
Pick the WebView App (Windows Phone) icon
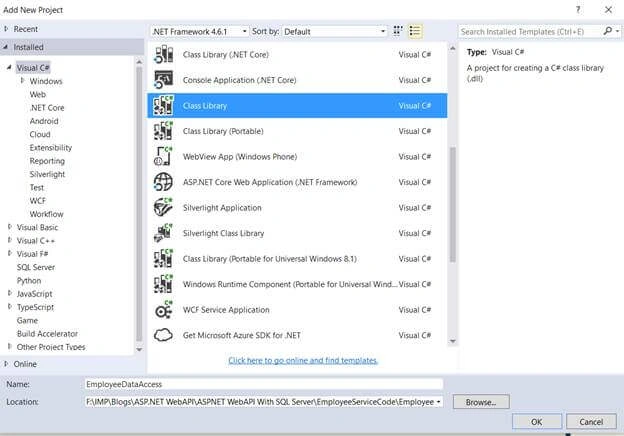click(164, 156)
